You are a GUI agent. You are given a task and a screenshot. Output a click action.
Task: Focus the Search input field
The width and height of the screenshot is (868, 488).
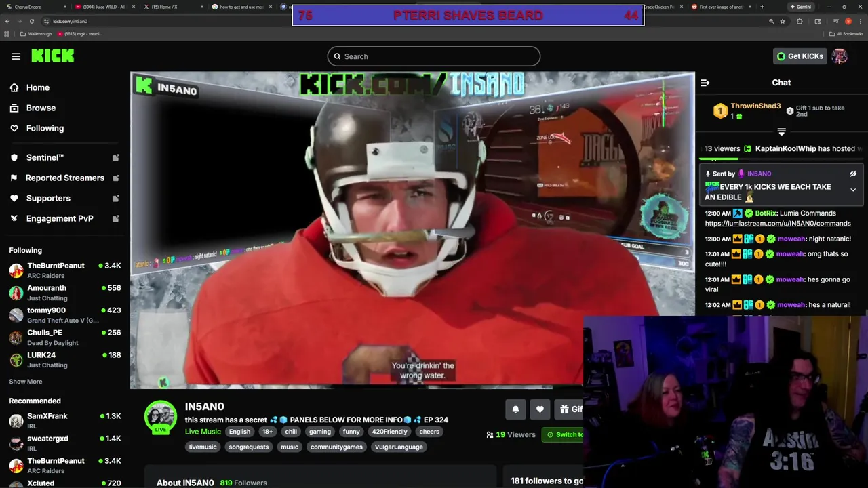point(434,56)
